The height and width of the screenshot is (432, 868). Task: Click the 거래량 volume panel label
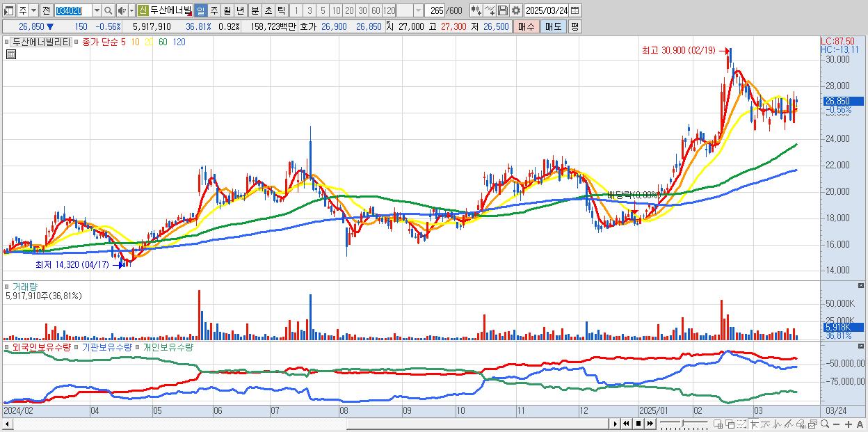[x=24, y=286]
